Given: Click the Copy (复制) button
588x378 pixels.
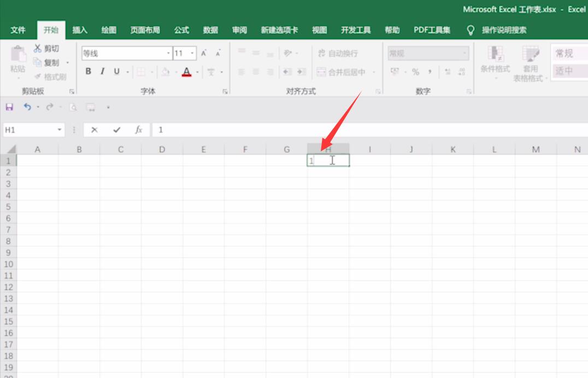Looking at the screenshot, I should coord(46,62).
